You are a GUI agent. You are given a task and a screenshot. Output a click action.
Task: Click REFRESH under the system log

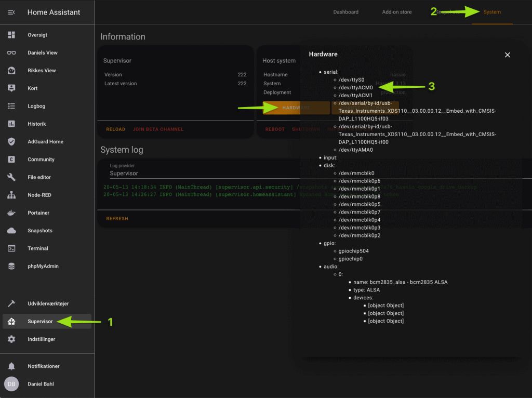point(117,219)
